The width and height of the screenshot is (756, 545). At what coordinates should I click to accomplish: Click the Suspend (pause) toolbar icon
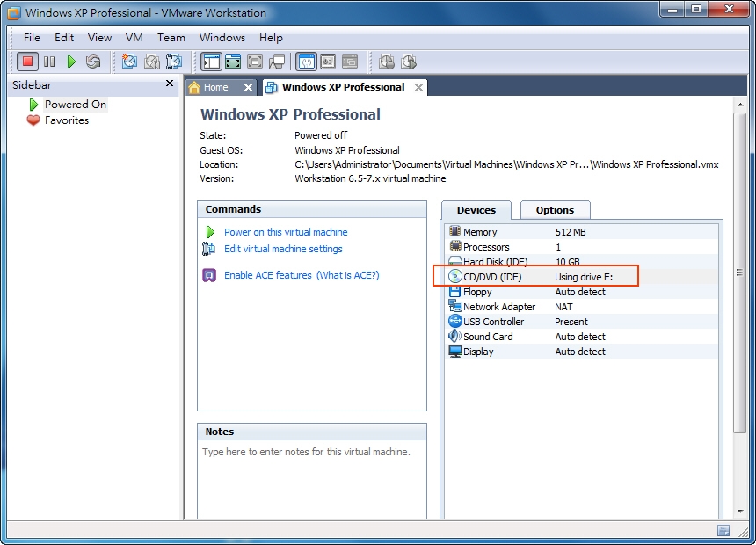pyautogui.click(x=49, y=62)
